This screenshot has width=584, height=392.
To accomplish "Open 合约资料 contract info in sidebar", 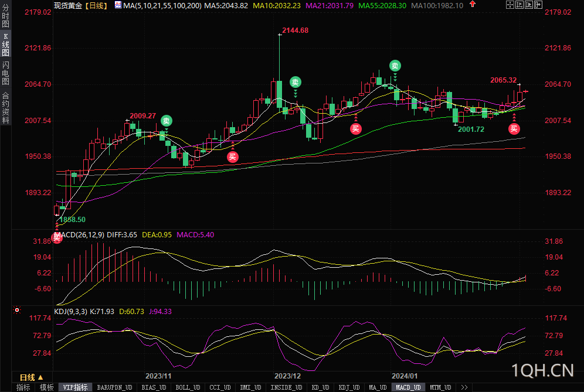I will pos(6,108).
